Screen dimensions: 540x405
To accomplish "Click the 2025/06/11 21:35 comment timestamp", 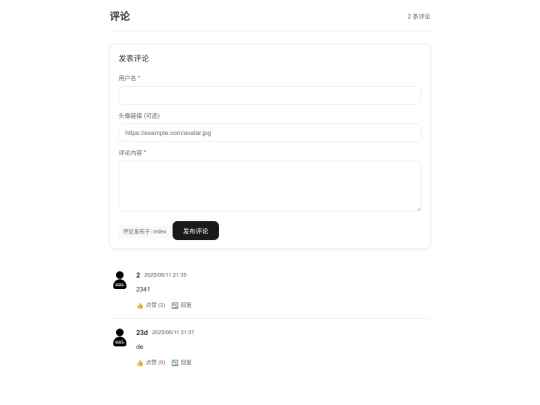I will point(165,275).
